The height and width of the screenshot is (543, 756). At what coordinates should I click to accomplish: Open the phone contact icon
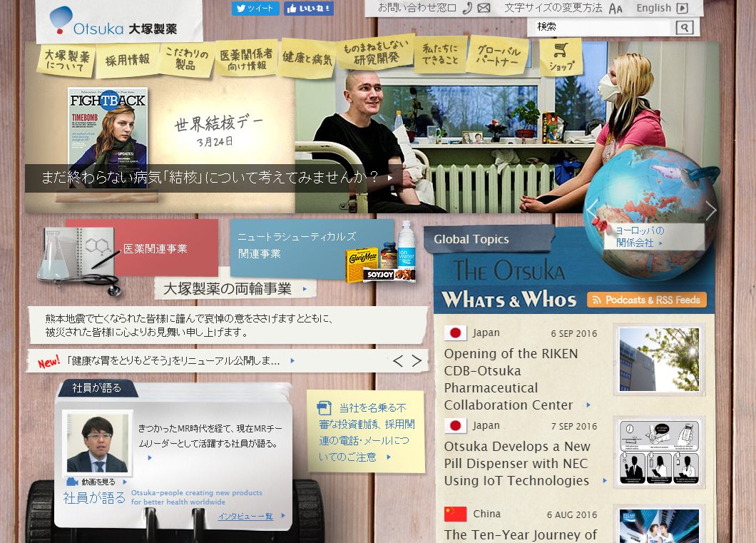click(x=466, y=8)
